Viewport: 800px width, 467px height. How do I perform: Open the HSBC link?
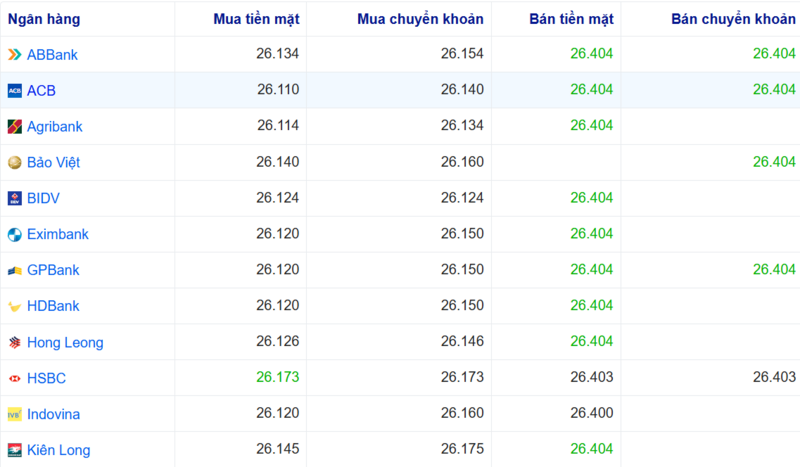46,378
